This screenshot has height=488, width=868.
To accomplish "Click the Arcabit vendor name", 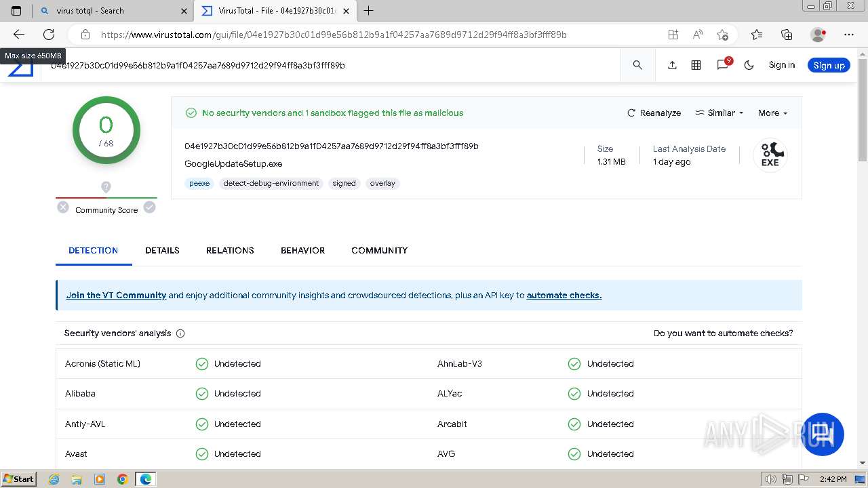I will click(452, 424).
